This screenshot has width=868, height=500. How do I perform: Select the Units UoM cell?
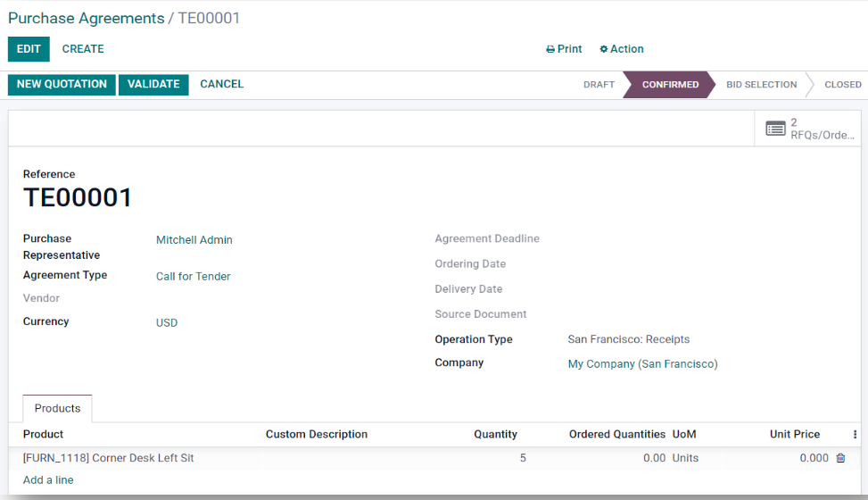coord(685,458)
